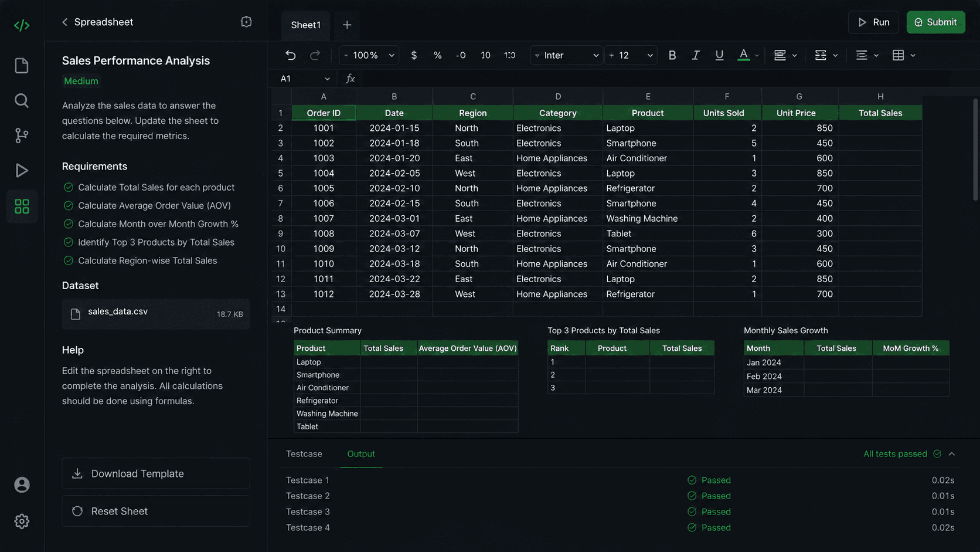Open the sales_data.csv dataset file
Screen dimensions: 980x552
(x=156, y=314)
